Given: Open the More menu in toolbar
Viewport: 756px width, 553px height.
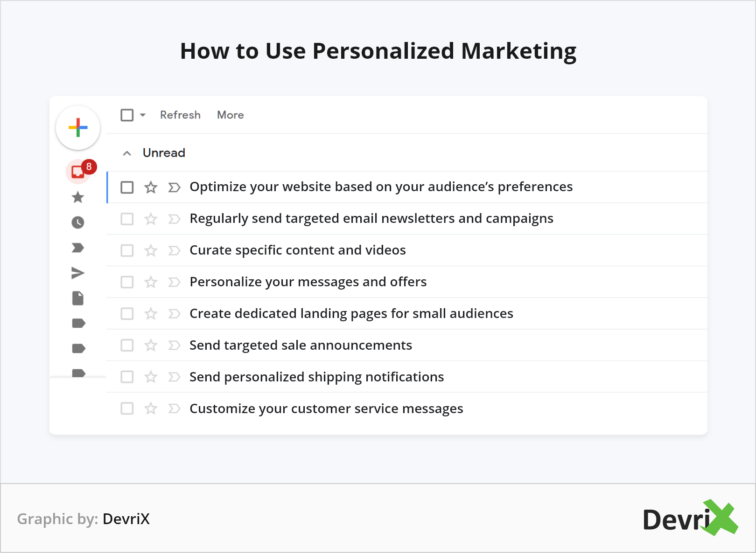Looking at the screenshot, I should pos(230,115).
